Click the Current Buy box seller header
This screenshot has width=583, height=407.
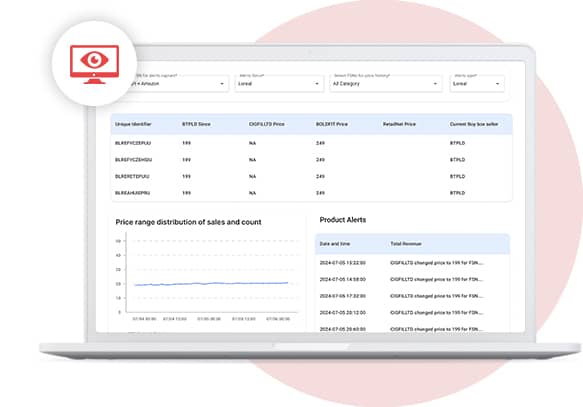474,124
